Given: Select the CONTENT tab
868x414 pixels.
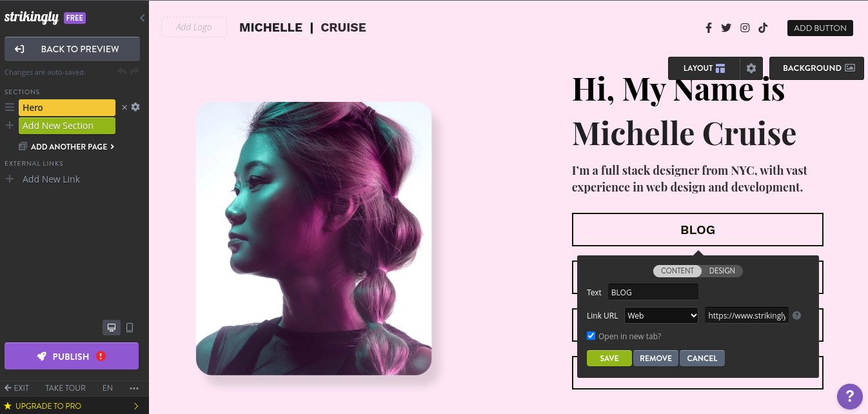Looking at the screenshot, I should click(677, 271).
